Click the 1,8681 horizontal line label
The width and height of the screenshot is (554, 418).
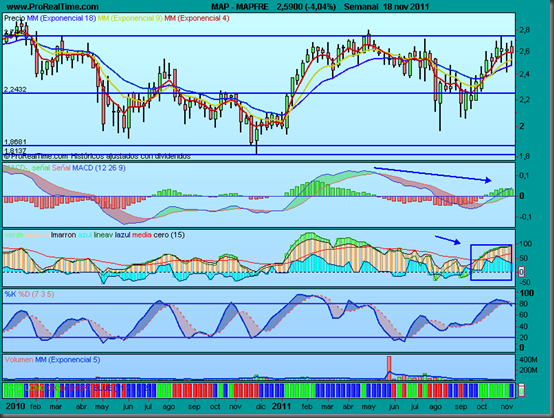click(15, 142)
